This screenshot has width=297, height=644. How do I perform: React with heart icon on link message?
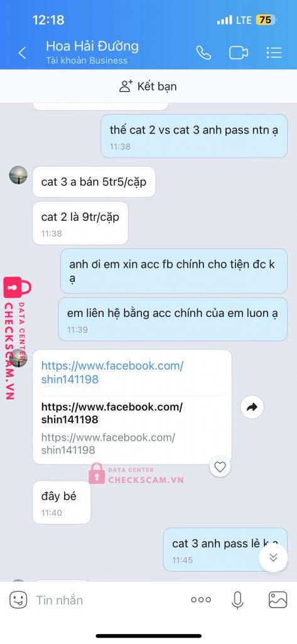tap(220, 467)
